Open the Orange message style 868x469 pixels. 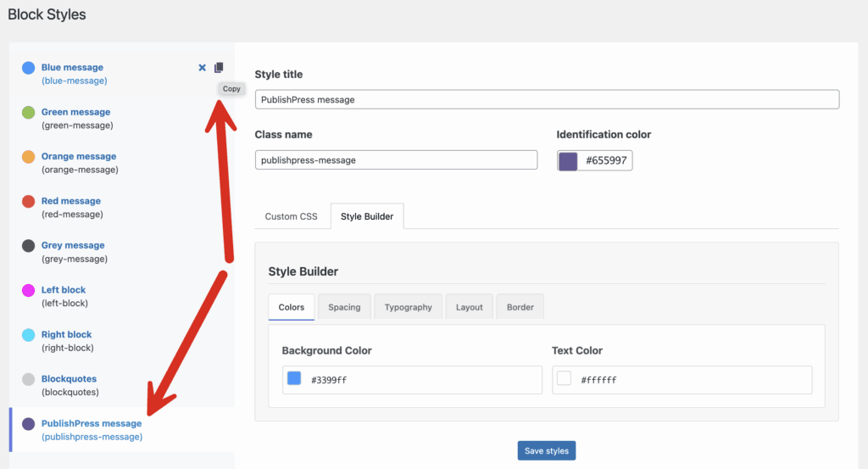coord(79,156)
